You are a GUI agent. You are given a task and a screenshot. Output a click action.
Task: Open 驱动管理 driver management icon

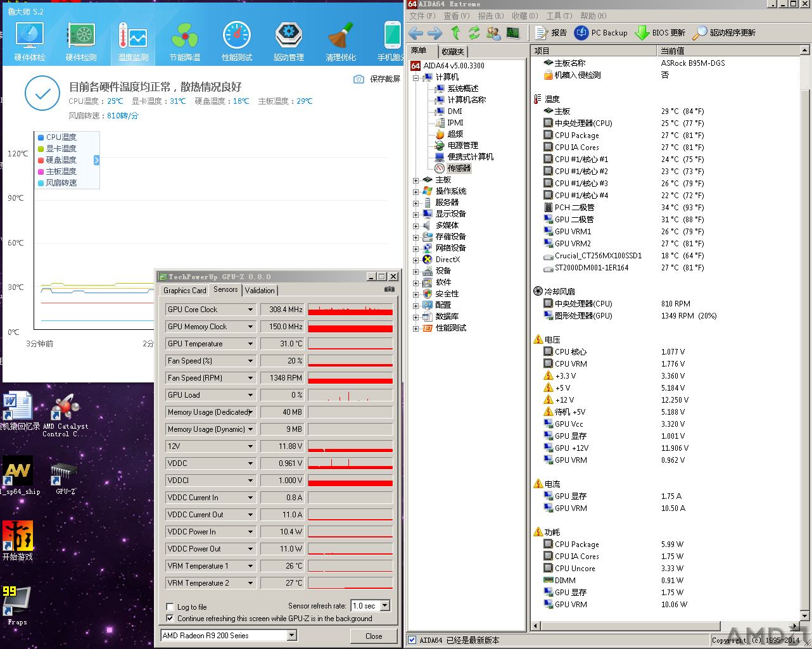tap(289, 41)
